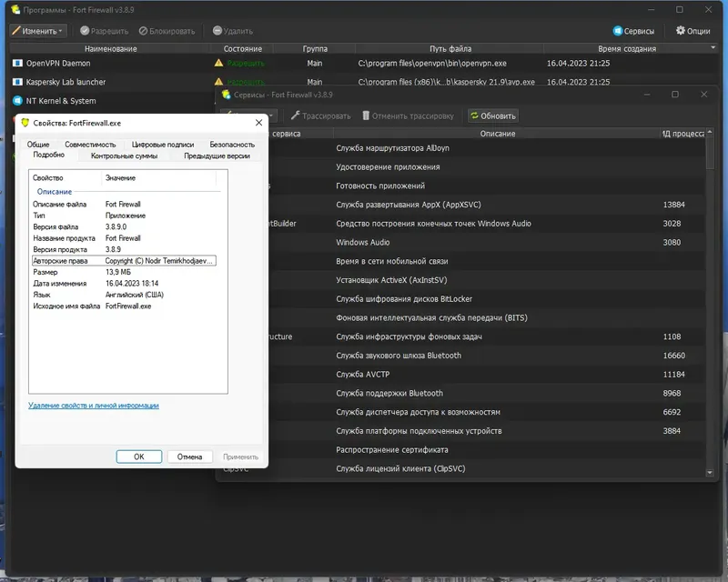This screenshot has height=582, width=728.
Task: Sort by Группа column header
Action: pyautogui.click(x=315, y=49)
